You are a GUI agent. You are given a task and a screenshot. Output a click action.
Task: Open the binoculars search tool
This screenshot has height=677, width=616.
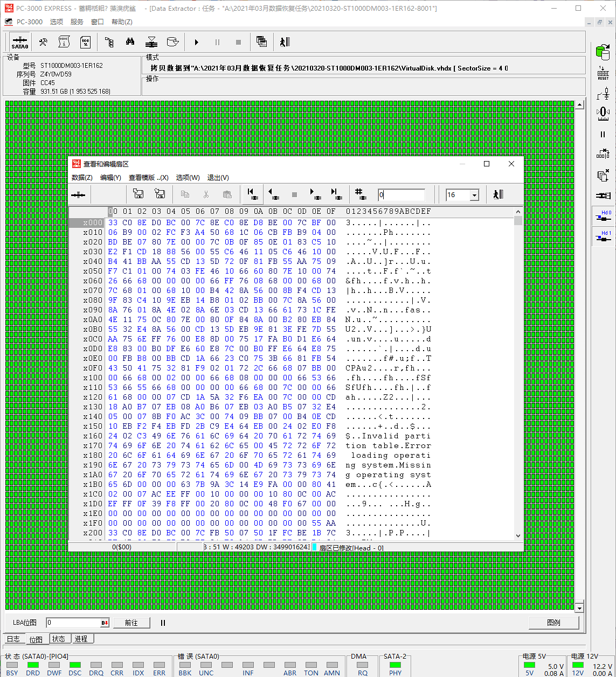[130, 42]
